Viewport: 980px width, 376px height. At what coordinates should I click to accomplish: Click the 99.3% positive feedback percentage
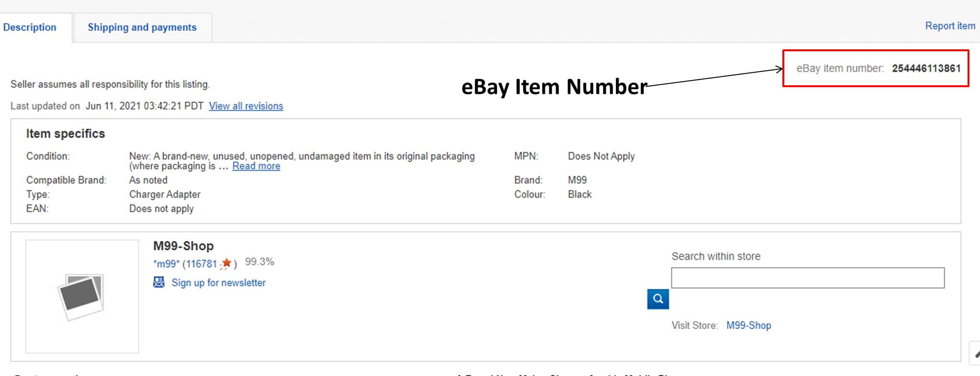pyautogui.click(x=260, y=262)
